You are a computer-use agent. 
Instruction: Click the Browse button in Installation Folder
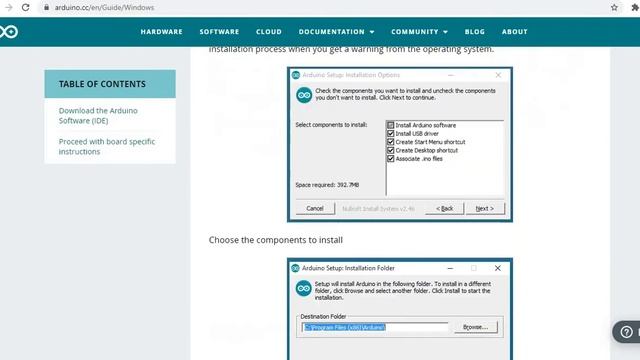click(x=476, y=327)
